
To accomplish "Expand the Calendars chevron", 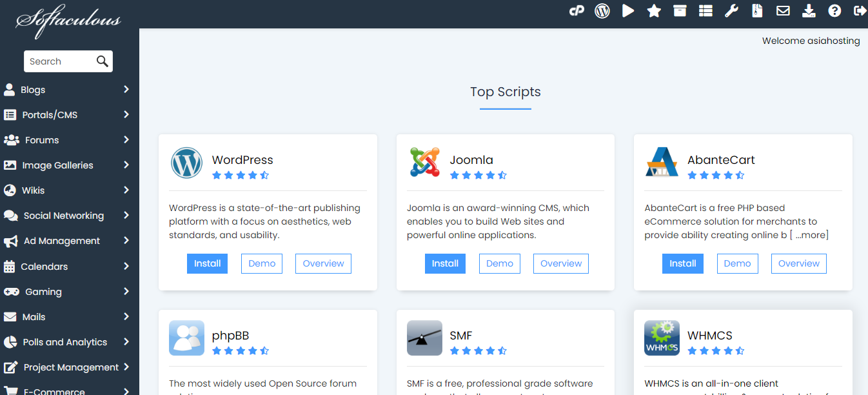I will (126, 266).
